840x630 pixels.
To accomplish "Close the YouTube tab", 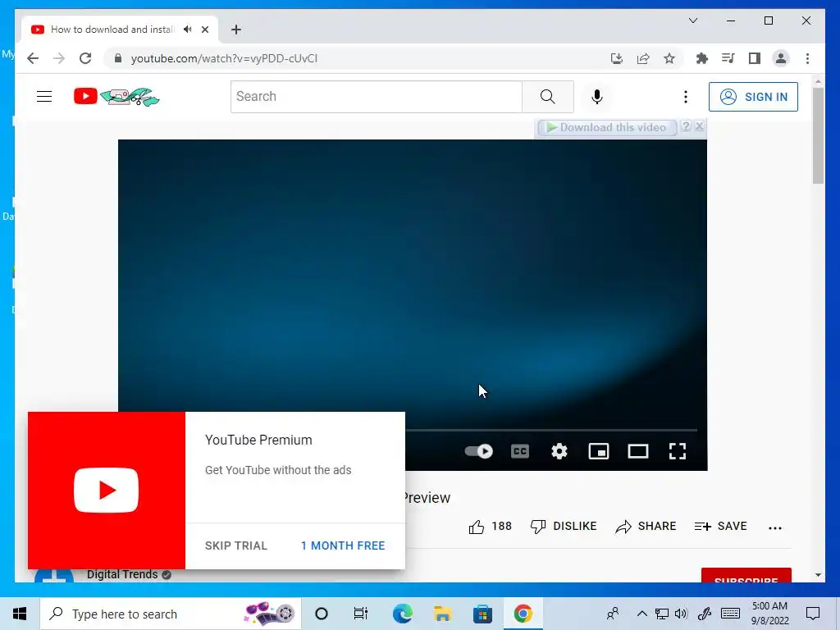I will [205, 30].
